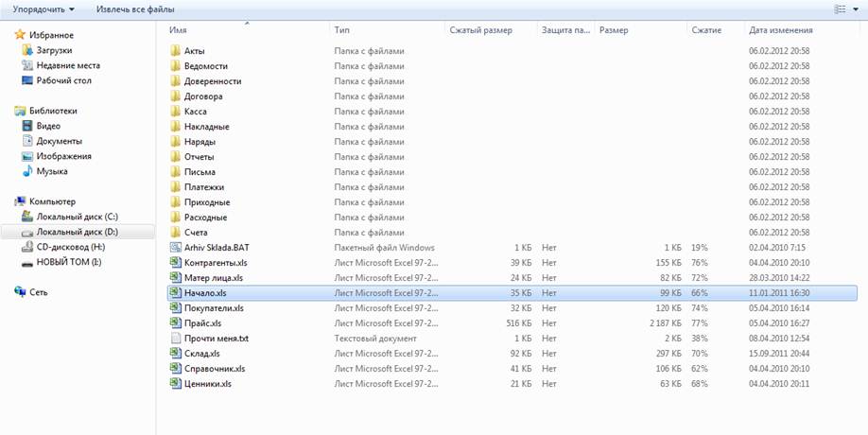Open the Упорядочить dropdown menu
This screenshot has width=868, height=435.
coord(44,9)
